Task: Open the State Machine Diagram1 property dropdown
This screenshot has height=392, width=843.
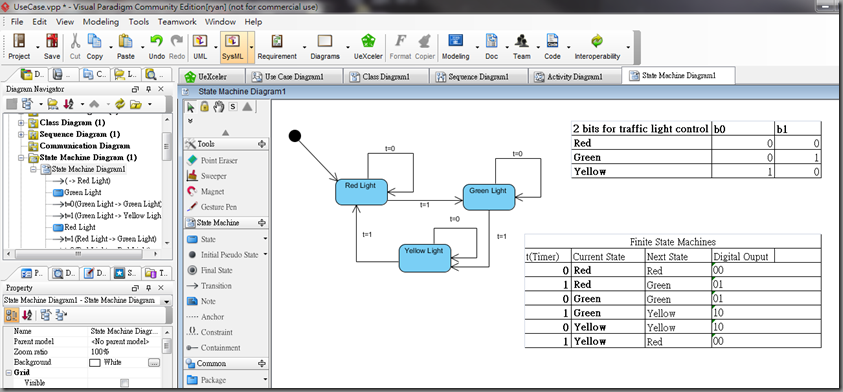Action: (167, 301)
